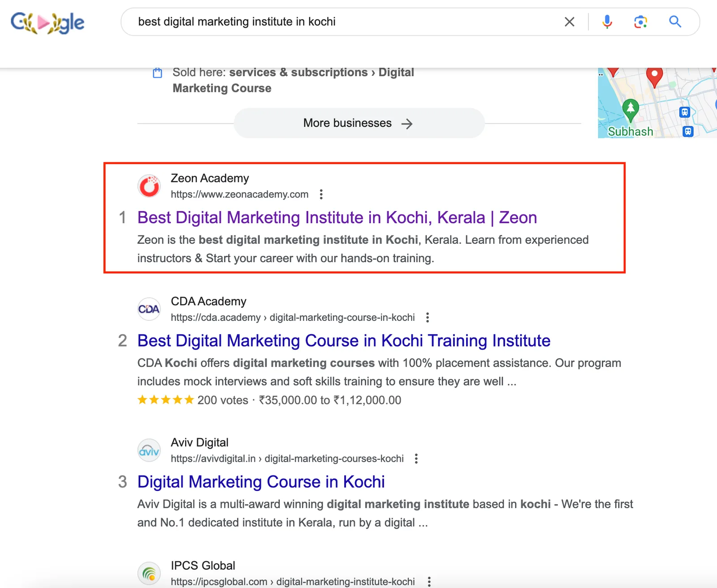Viewport: 717px width, 588px height.
Task: Open the map thumbnail showing Subhash
Action: [657, 103]
